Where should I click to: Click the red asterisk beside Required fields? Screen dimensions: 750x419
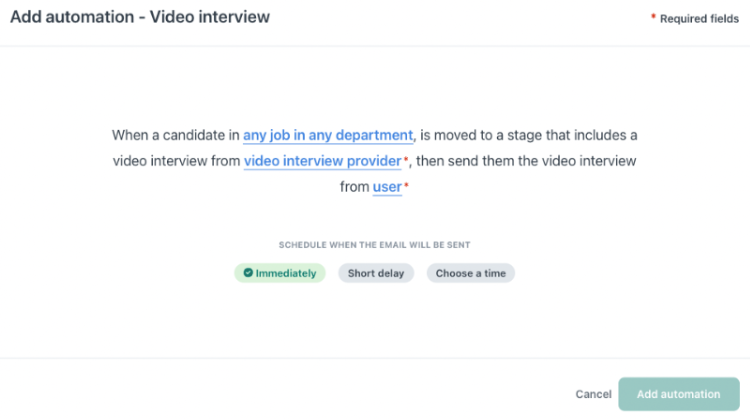tap(653, 17)
